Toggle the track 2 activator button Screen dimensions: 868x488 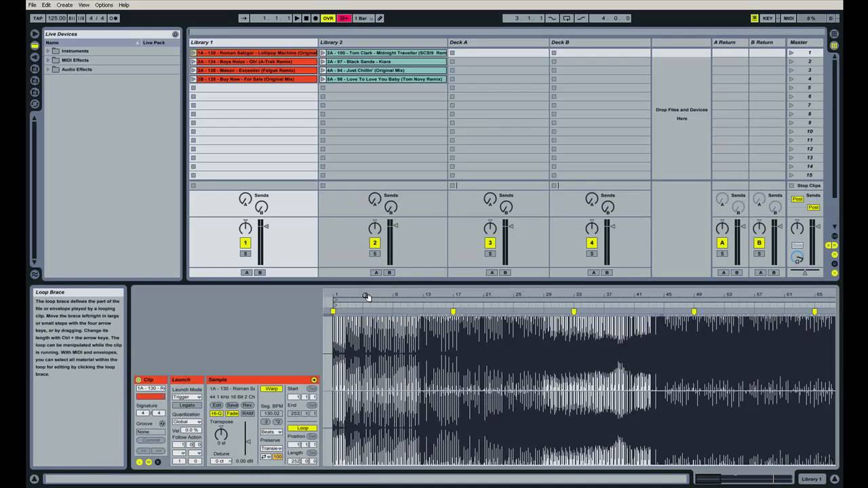pyautogui.click(x=374, y=243)
